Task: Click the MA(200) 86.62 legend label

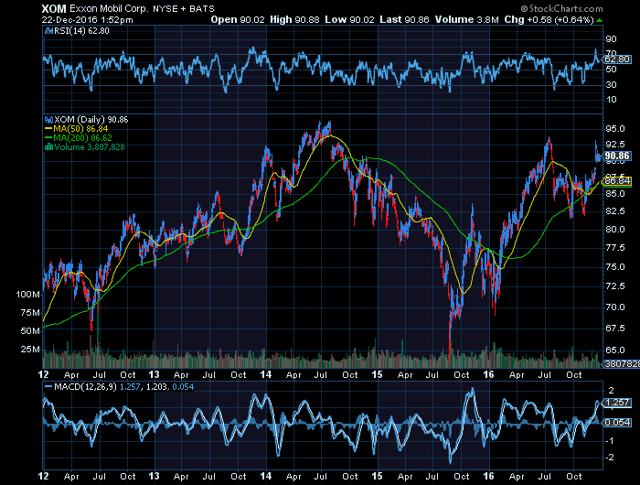Action: [x=83, y=138]
